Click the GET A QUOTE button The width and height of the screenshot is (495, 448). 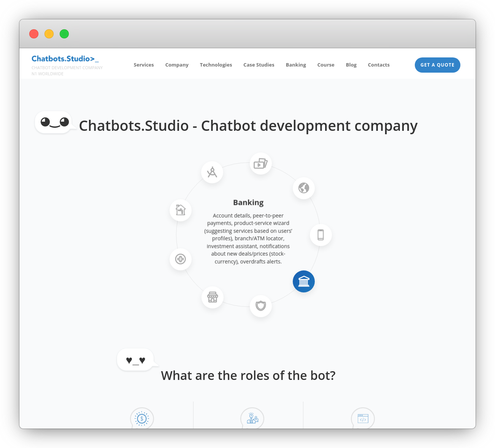click(x=437, y=65)
